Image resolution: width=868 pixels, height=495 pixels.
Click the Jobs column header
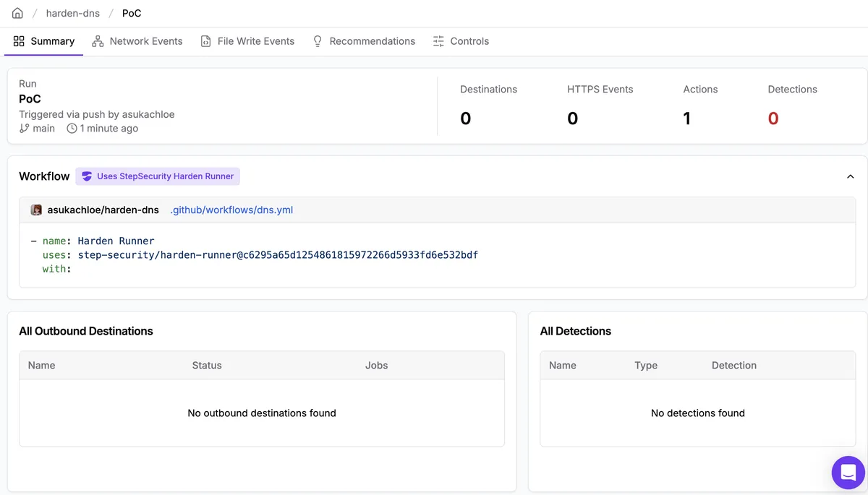[376, 365]
